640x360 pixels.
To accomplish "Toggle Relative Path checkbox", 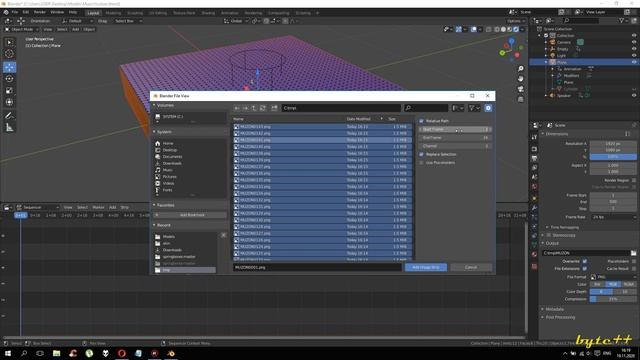I will [422, 121].
